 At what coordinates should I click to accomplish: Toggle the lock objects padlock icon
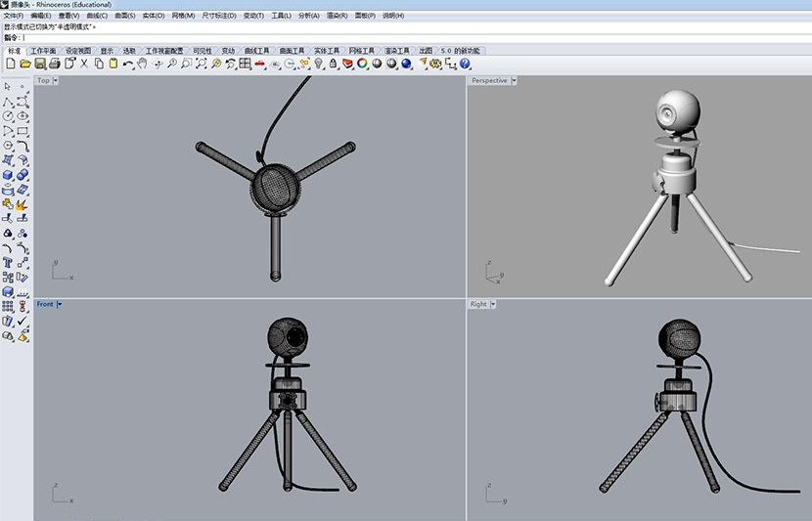point(333,64)
